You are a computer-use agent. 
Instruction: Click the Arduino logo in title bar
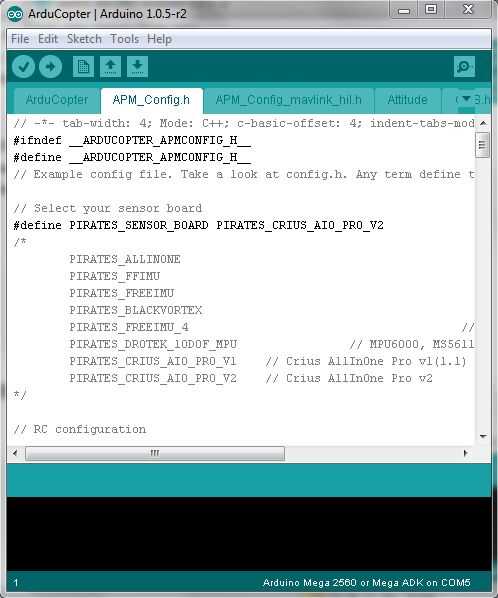[15, 14]
